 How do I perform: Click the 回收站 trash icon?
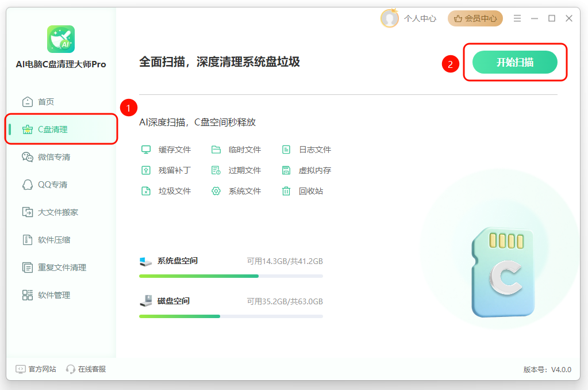[x=286, y=191]
